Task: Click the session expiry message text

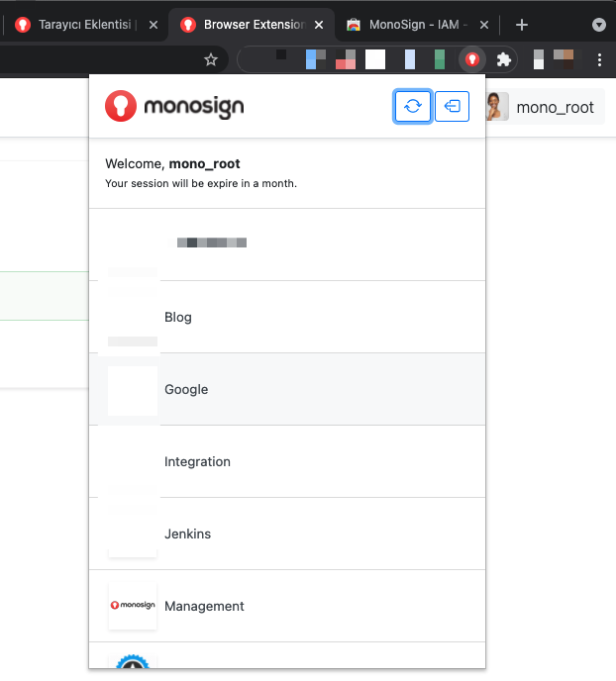Action: click(x=201, y=183)
